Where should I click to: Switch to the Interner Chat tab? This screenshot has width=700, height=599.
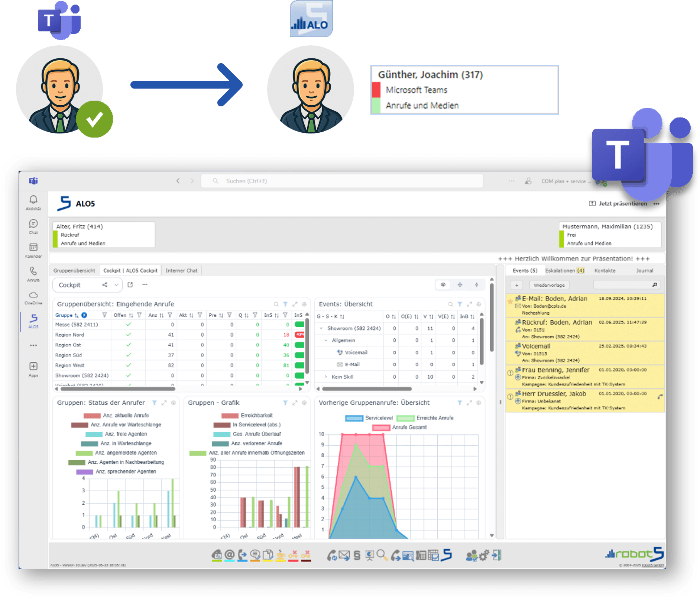181,270
